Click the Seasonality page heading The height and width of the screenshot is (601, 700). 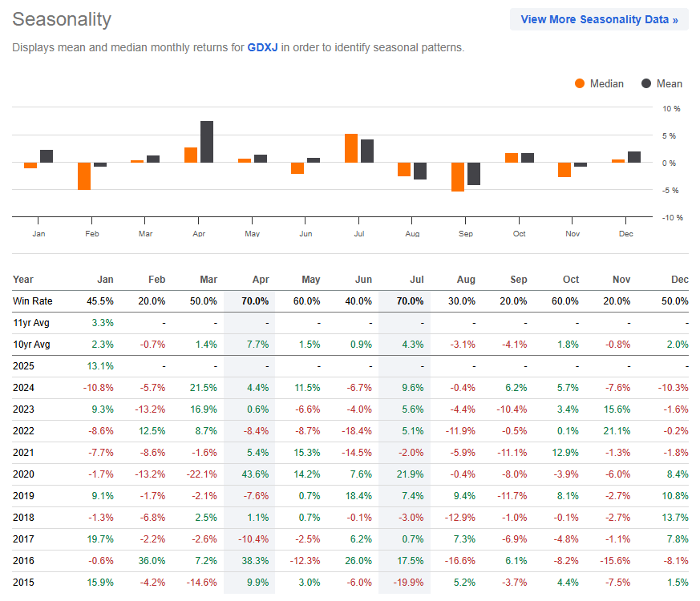click(x=61, y=19)
